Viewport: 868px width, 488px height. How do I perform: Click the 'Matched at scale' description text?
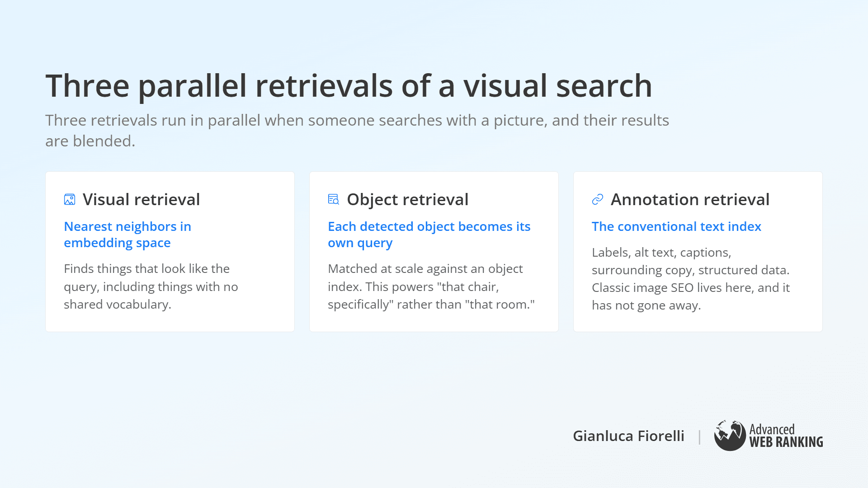(x=431, y=286)
